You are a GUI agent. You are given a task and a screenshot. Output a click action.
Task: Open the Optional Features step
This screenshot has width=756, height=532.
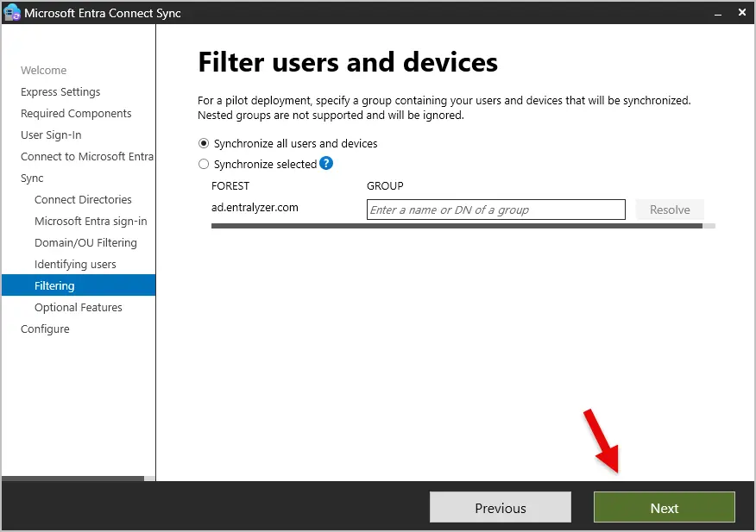pos(79,307)
